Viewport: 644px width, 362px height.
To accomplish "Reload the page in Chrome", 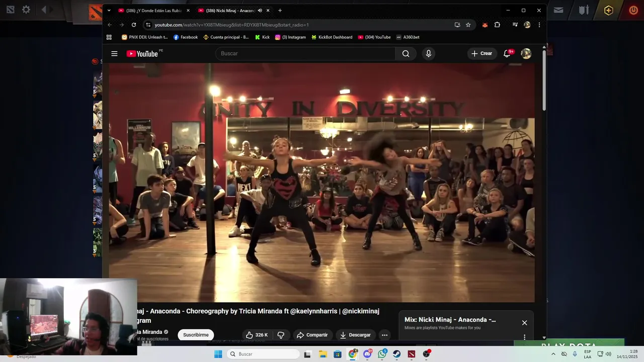I will [134, 25].
